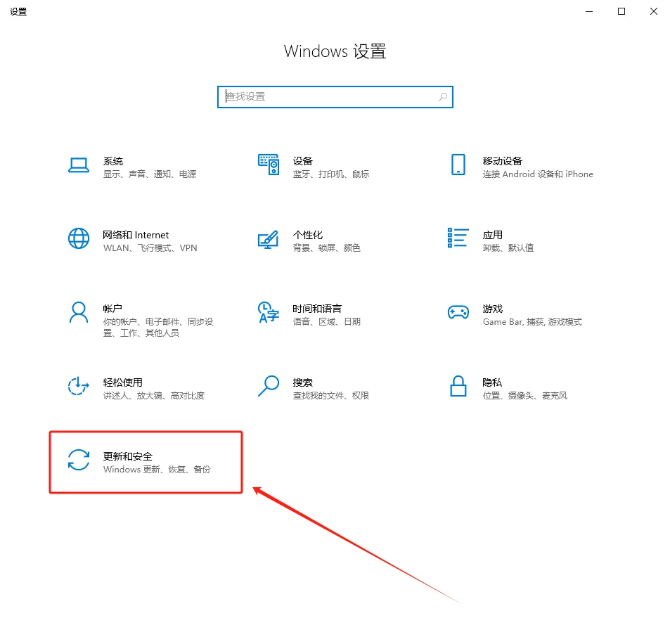670x644 pixels.
Task: Open 设备 settings icon
Action: [268, 163]
